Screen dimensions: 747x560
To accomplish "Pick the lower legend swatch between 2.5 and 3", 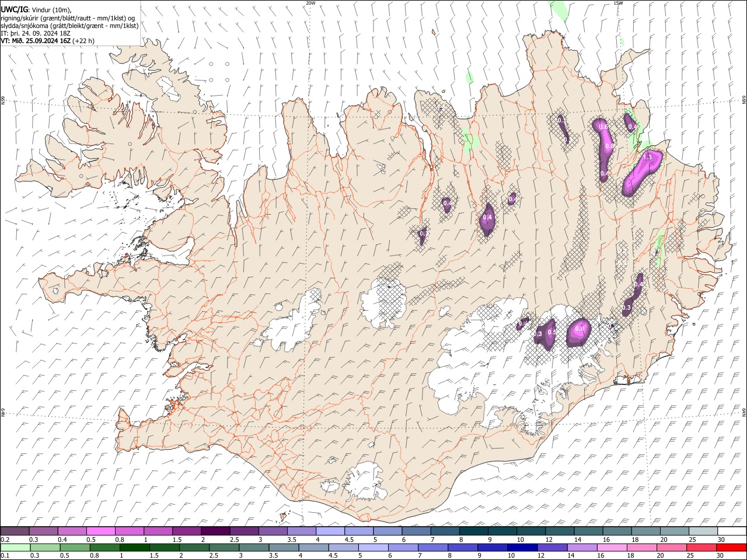I will (x=225, y=547).
